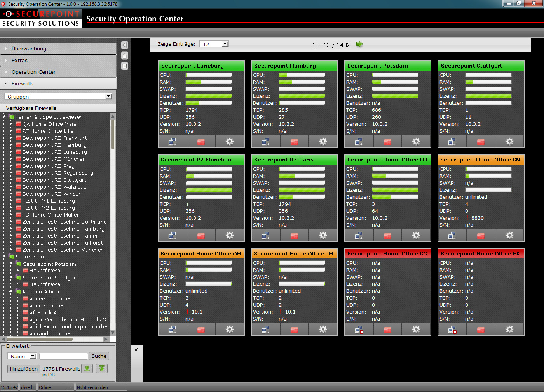Open the Online status dropdown arrow

click(x=71, y=387)
